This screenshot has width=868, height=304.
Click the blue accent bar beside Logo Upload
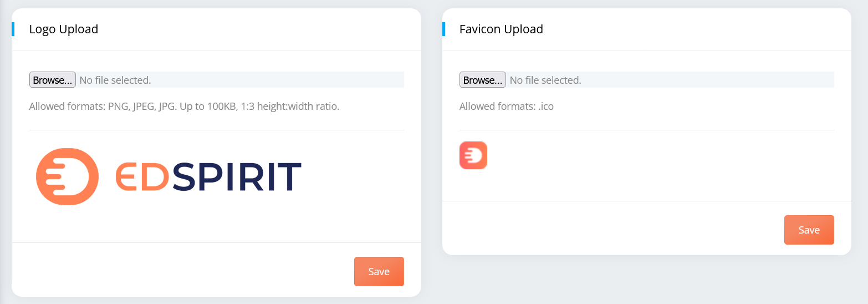pyautogui.click(x=13, y=29)
